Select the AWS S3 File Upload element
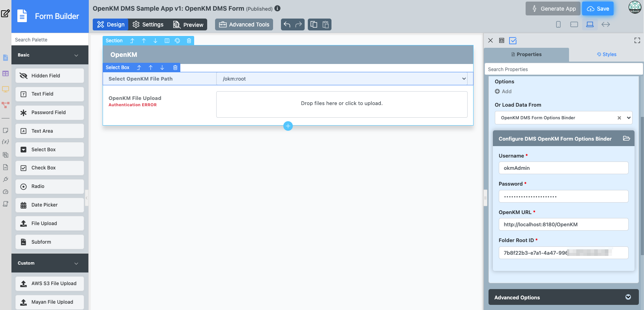The height and width of the screenshot is (310, 644). pos(50,284)
